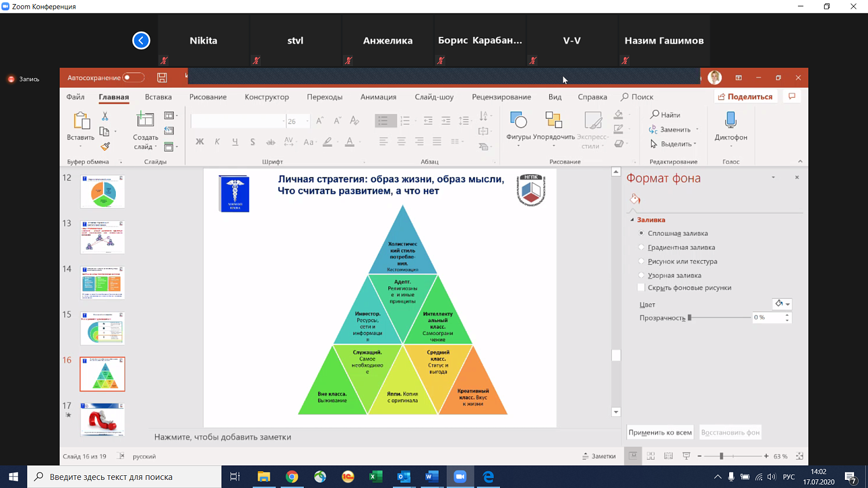868x488 pixels.
Task: Click the Cut scissors icon
Action: coord(105,116)
